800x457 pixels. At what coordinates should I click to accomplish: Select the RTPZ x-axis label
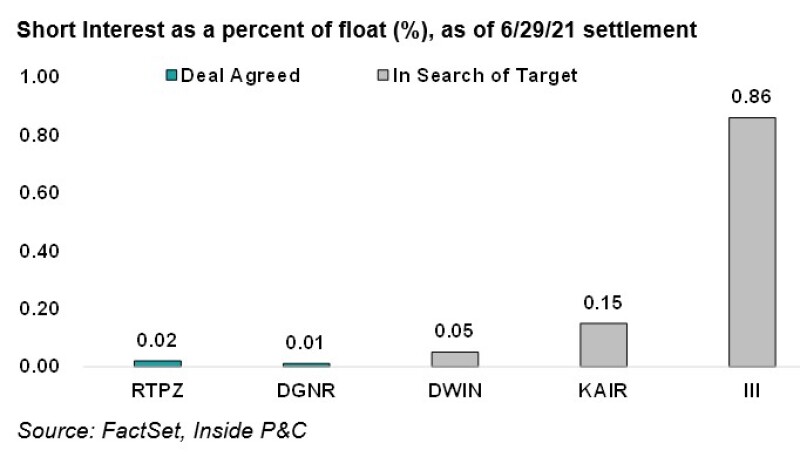(x=157, y=391)
